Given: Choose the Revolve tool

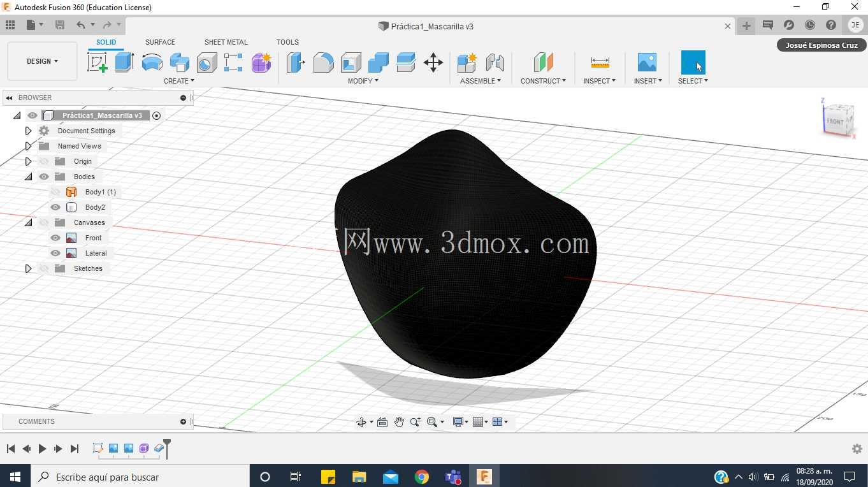Looking at the screenshot, I should (x=152, y=62).
